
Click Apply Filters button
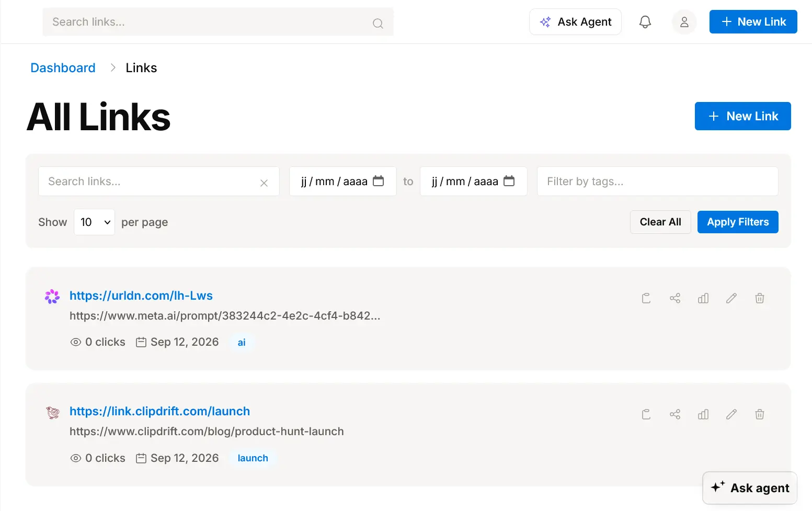click(x=738, y=222)
